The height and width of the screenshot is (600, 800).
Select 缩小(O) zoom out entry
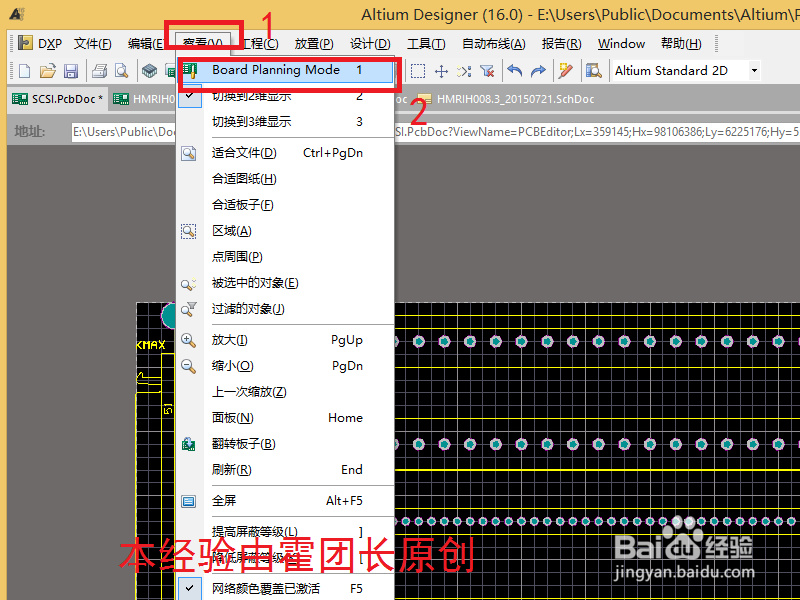tap(286, 366)
